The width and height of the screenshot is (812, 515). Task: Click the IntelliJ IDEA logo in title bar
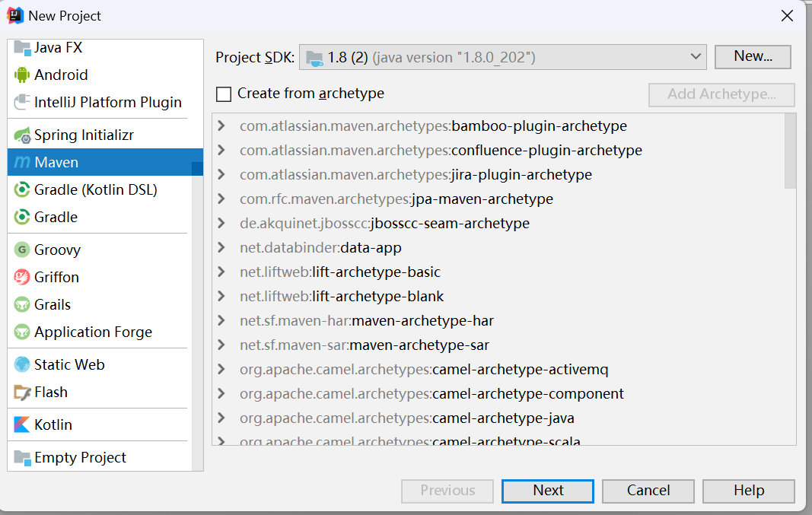[x=15, y=15]
